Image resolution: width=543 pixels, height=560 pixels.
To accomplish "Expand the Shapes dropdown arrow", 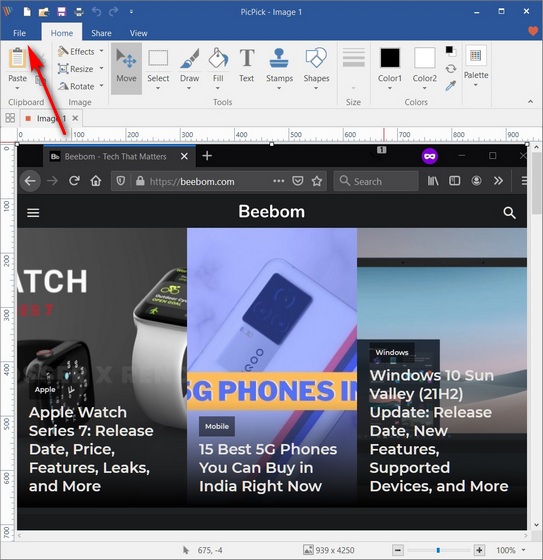I will (x=316, y=88).
